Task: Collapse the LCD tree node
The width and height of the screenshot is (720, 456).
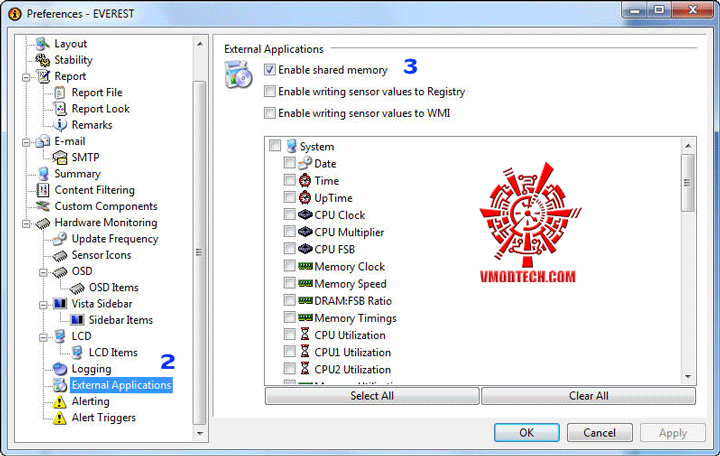Action: pos(43,338)
